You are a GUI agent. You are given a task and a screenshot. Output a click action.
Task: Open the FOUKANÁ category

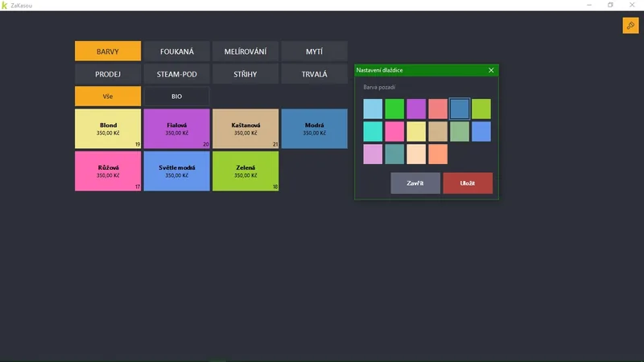pos(176,51)
